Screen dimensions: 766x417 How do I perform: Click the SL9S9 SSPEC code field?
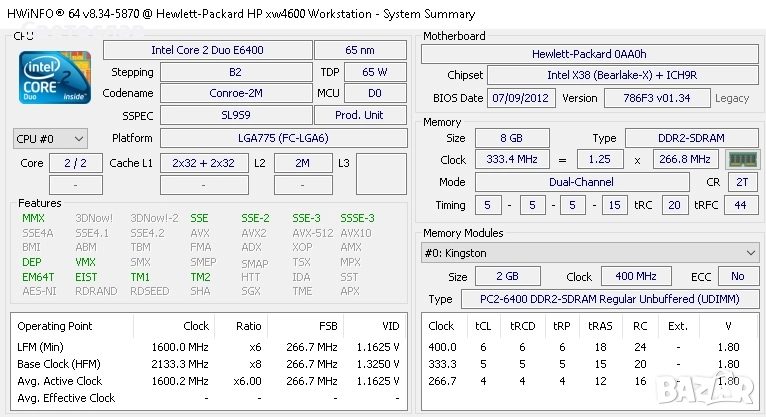tap(236, 115)
